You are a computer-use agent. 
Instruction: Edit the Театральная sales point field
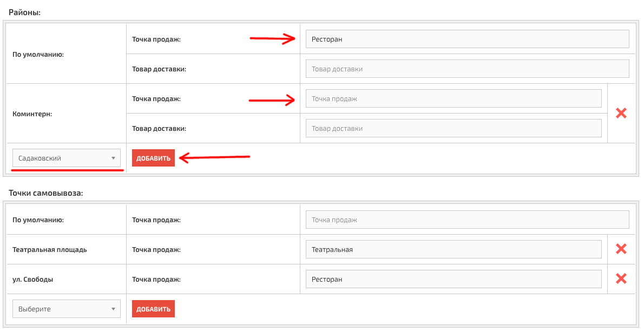[x=453, y=249]
